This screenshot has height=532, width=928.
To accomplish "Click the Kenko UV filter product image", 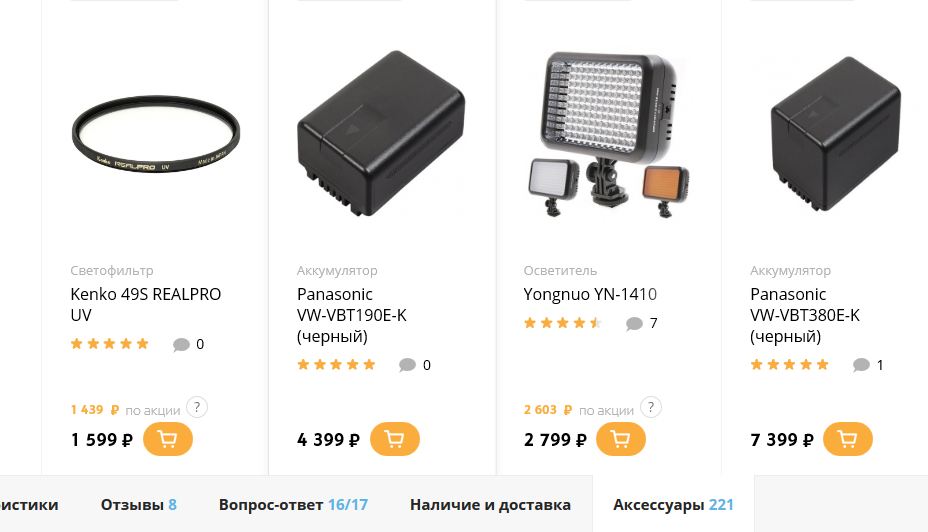I will [156, 134].
